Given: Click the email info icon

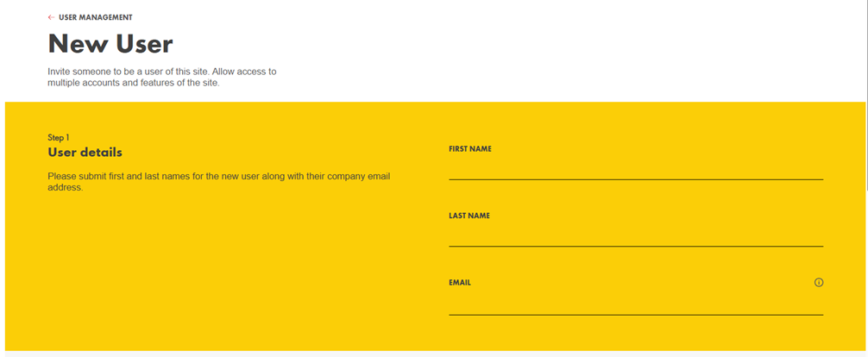Looking at the screenshot, I should click(x=819, y=282).
